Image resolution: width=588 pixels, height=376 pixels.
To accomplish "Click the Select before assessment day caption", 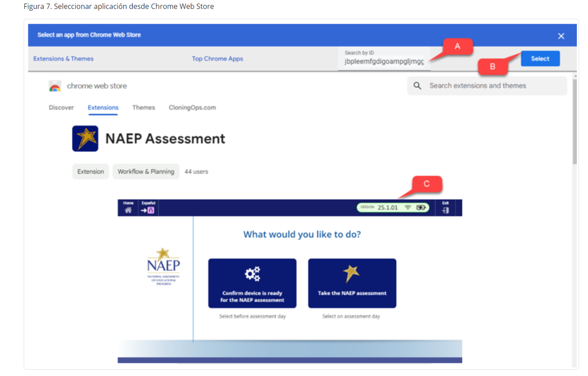I will coord(252,317).
